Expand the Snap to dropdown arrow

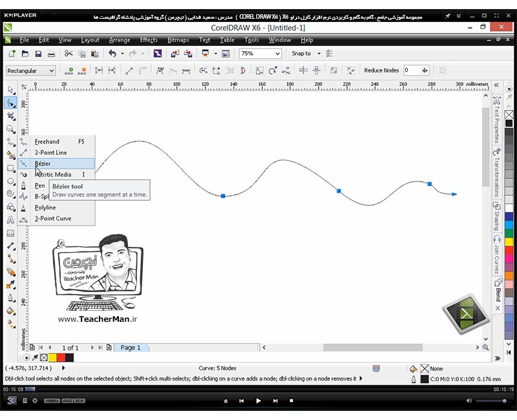[x=319, y=54]
